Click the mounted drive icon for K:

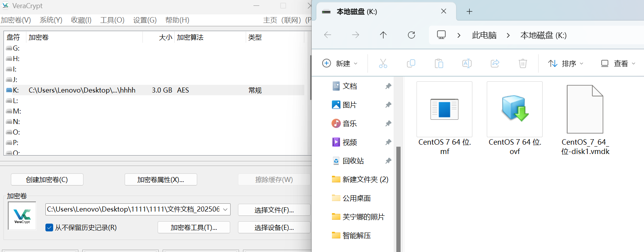pos(9,90)
